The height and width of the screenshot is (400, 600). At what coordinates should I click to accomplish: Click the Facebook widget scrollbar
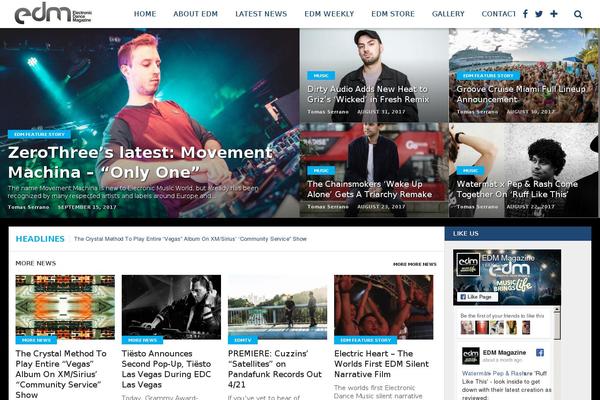[557, 323]
